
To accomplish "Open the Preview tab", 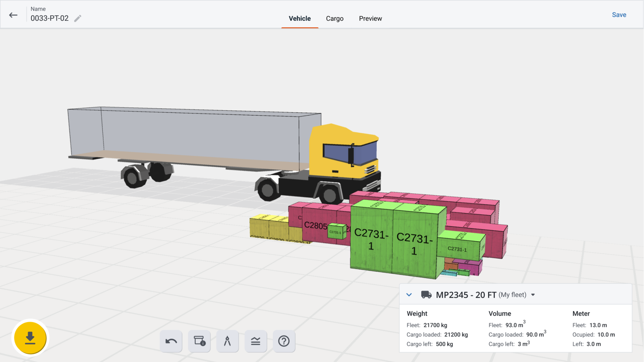I will click(370, 18).
